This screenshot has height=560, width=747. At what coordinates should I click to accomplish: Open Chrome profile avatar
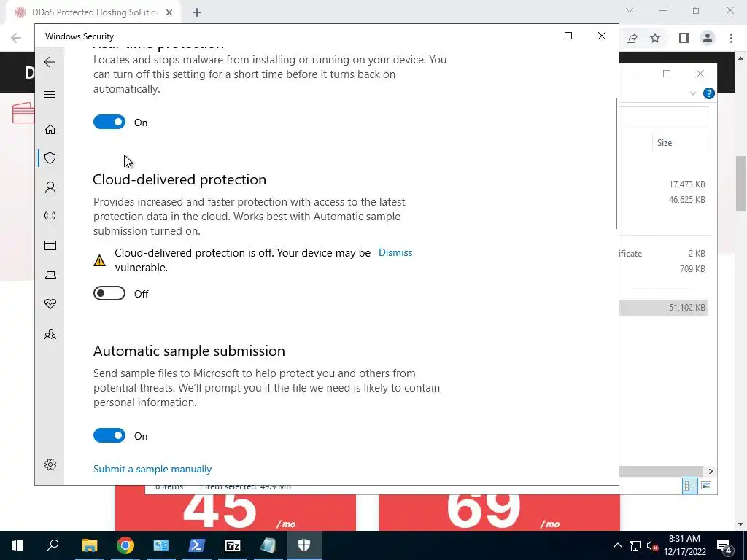[x=708, y=38]
